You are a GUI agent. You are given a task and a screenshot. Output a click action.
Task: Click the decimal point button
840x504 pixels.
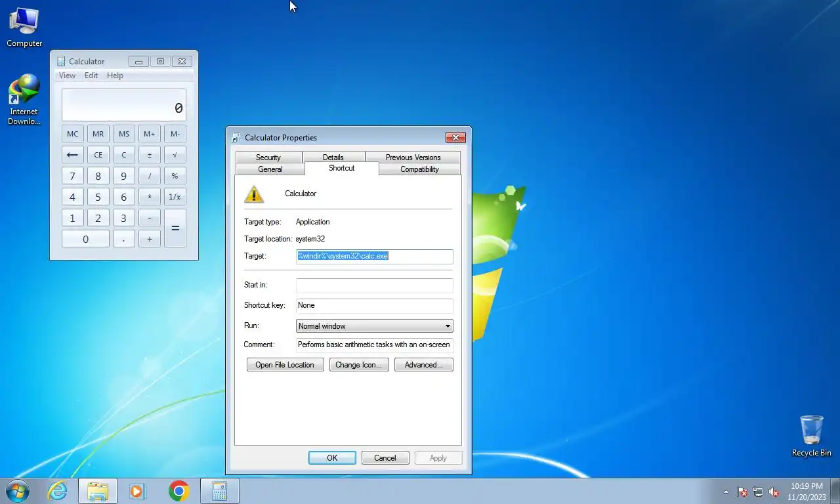pyautogui.click(x=123, y=239)
